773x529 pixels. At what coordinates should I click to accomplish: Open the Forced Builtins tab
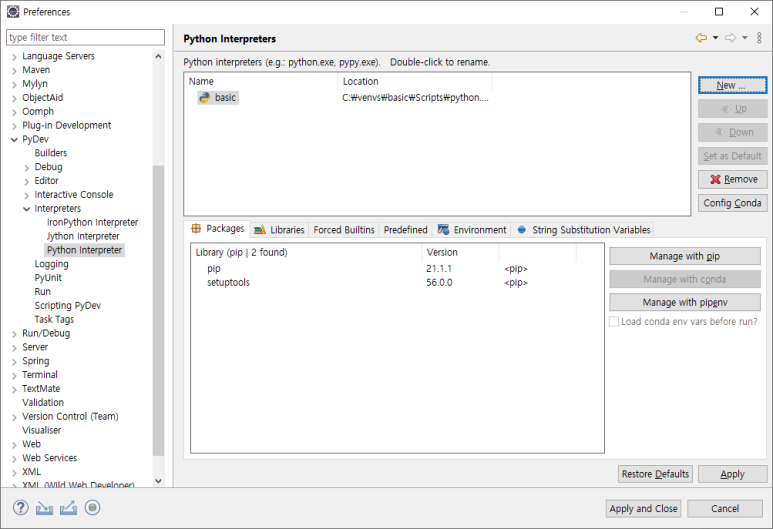click(x=344, y=230)
